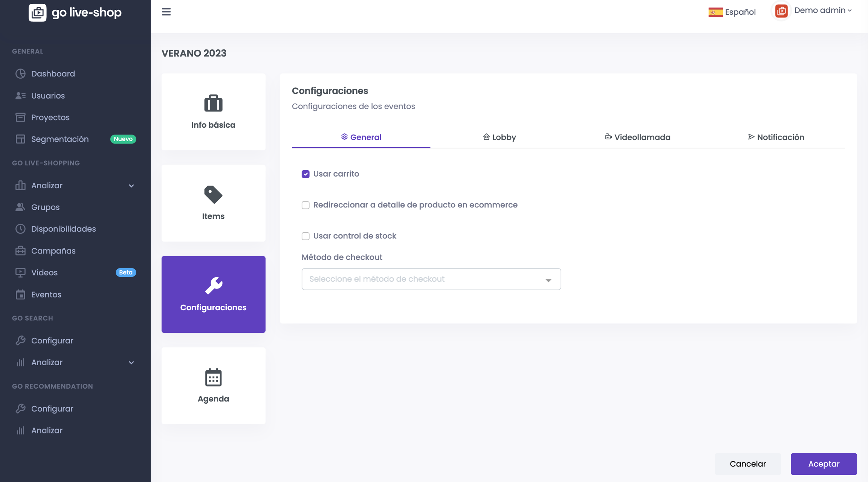
Task: Open the Info básica briefcase card
Action: click(213, 112)
